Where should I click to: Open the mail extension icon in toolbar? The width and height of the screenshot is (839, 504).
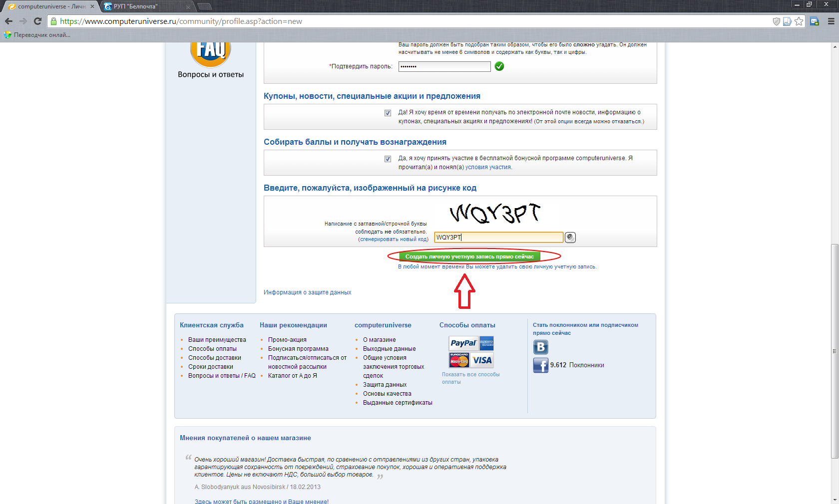click(815, 21)
